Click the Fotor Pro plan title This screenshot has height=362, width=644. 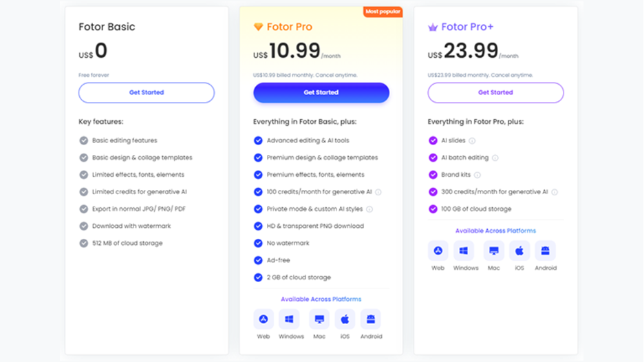pos(290,27)
